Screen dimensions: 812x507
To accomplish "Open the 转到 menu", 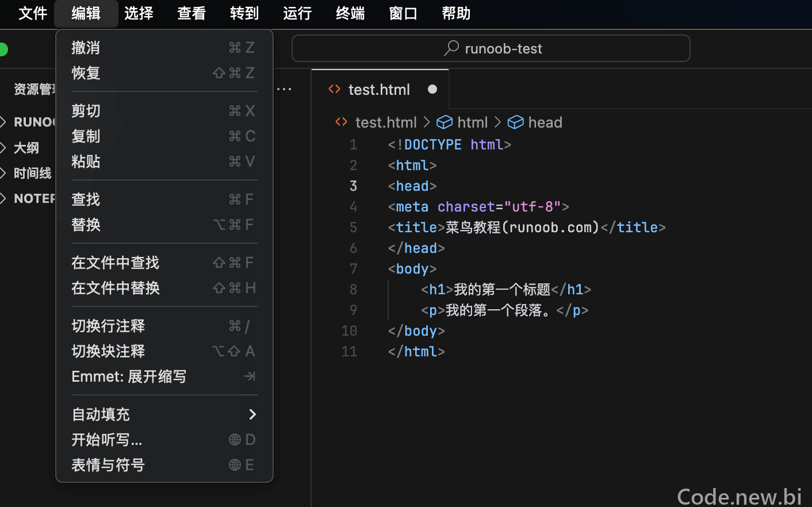I will [245, 13].
